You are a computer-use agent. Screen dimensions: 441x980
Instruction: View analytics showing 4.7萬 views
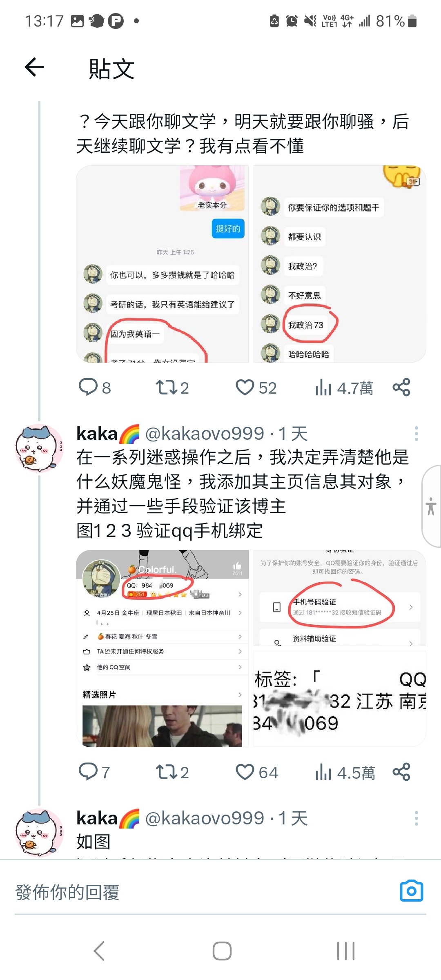pos(344,388)
